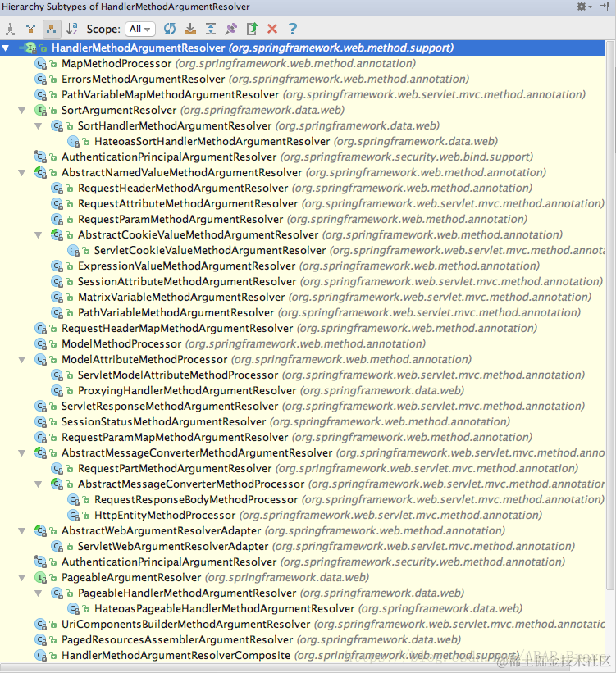Pin the hierarchy tab
The height and width of the screenshot is (673, 616).
[x=231, y=29]
